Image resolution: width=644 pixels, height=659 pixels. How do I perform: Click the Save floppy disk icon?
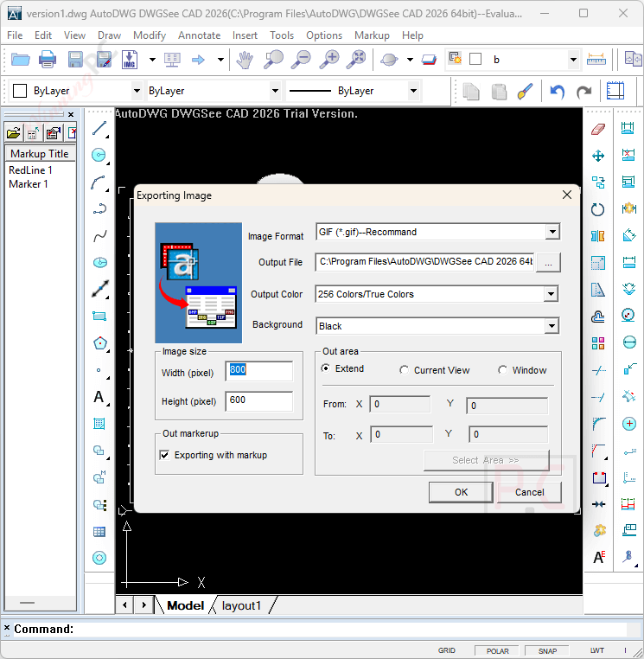coord(75,60)
